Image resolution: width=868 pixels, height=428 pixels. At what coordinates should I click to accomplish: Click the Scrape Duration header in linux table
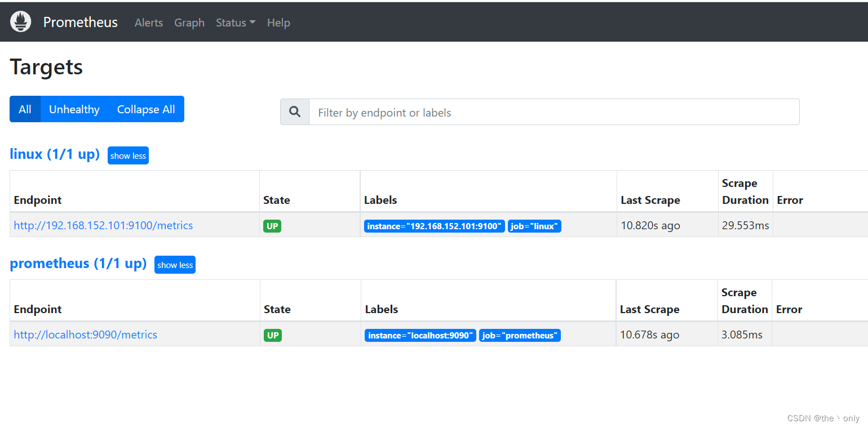(745, 191)
